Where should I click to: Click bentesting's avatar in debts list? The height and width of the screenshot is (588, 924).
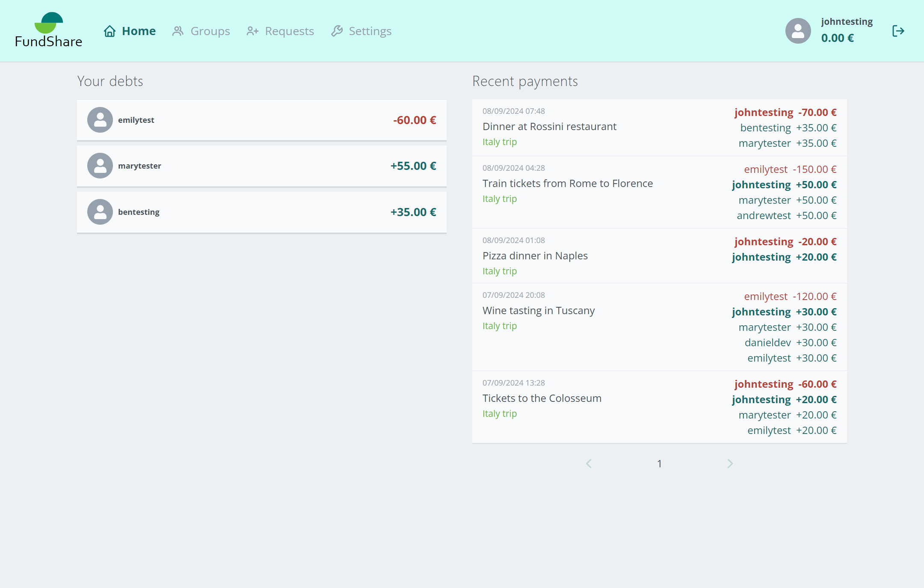click(x=100, y=212)
